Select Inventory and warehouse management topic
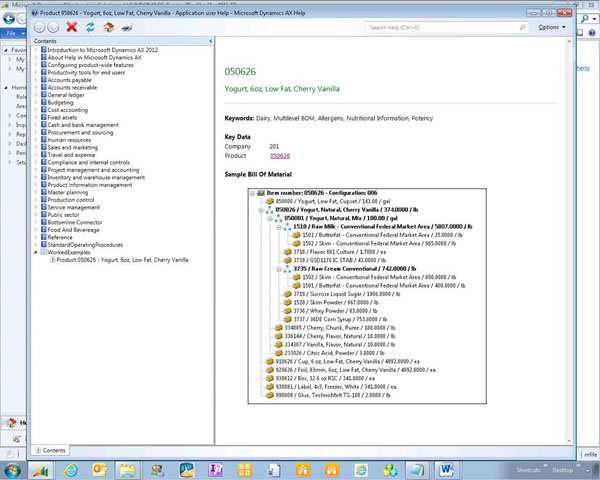The width and height of the screenshot is (600, 480). click(96, 177)
